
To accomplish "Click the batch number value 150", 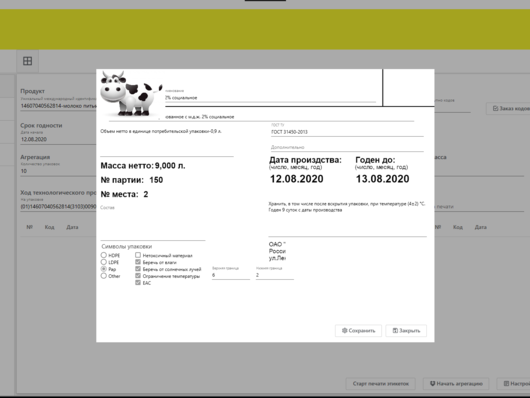I will coord(156,180).
